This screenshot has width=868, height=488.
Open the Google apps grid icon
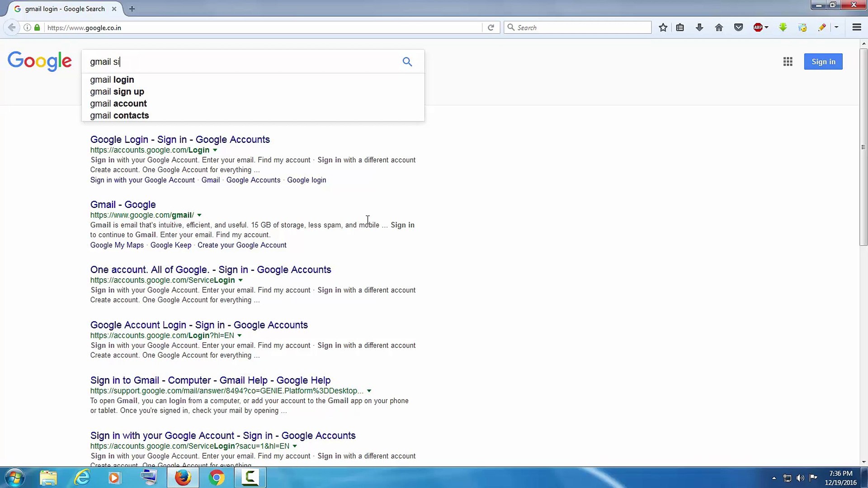[788, 61]
